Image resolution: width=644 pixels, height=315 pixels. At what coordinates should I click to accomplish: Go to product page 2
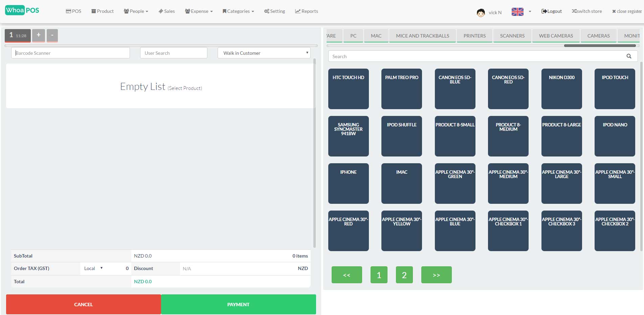[404, 275]
